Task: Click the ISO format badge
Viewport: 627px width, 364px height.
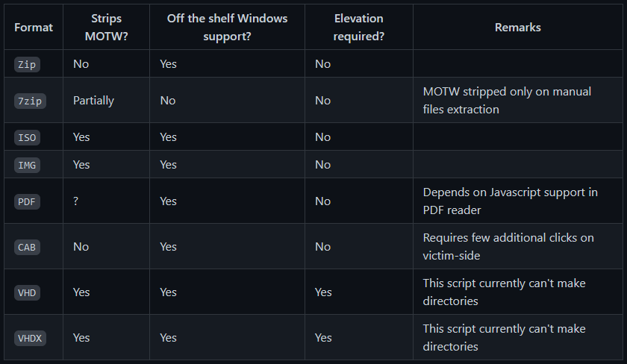Action: tap(27, 137)
